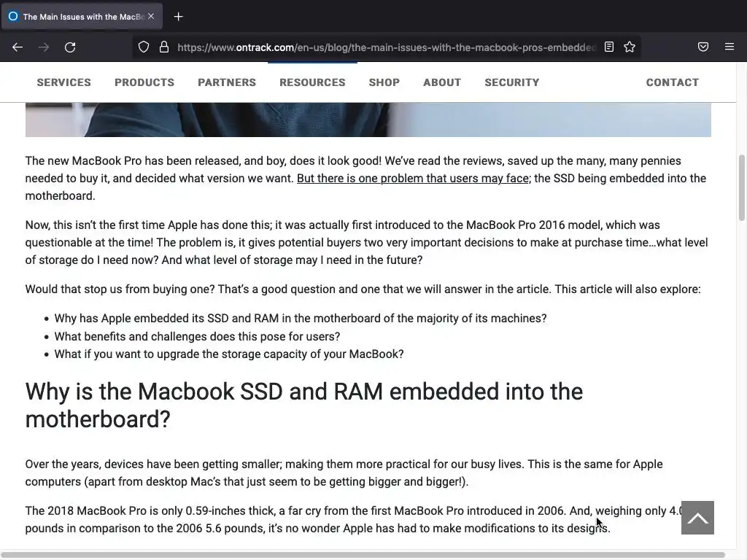This screenshot has height=560, width=747.
Task: Reload the current page
Action: pyautogui.click(x=70, y=47)
